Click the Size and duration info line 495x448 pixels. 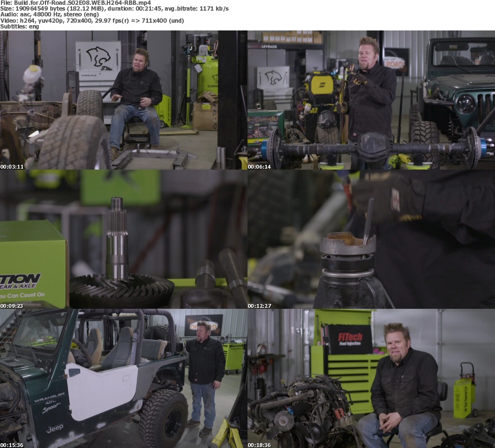coord(114,9)
